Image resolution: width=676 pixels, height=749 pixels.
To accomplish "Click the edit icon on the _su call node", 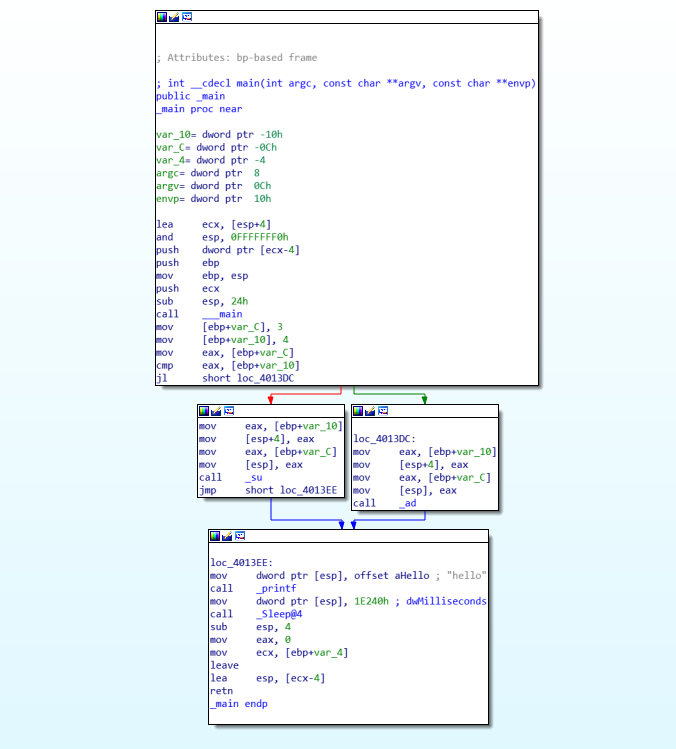I will [216, 411].
